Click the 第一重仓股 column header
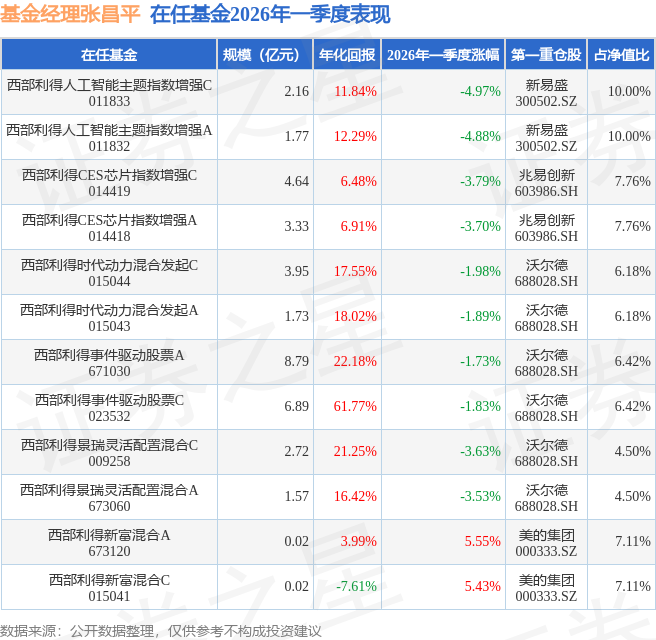The height and width of the screenshot is (640, 656). click(546, 55)
